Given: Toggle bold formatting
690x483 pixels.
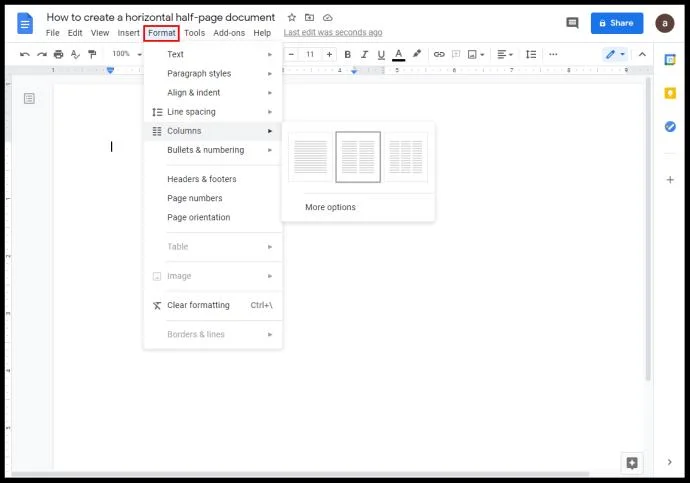Looking at the screenshot, I should tap(348, 55).
